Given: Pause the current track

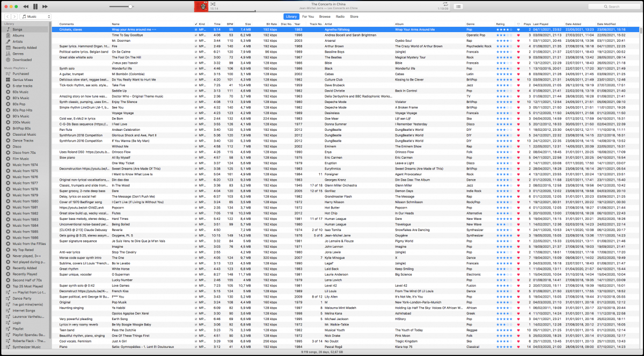Looking at the screenshot, I should point(35,6).
